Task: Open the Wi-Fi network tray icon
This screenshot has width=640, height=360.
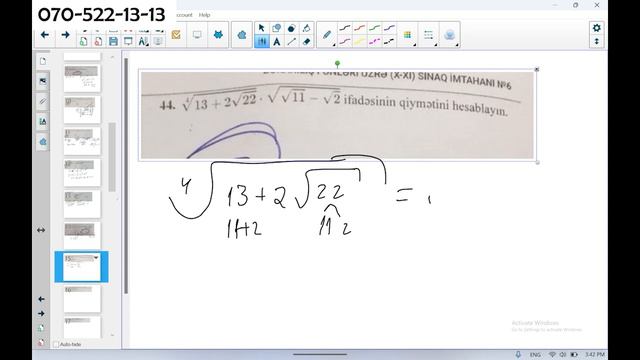Action: tap(552, 355)
